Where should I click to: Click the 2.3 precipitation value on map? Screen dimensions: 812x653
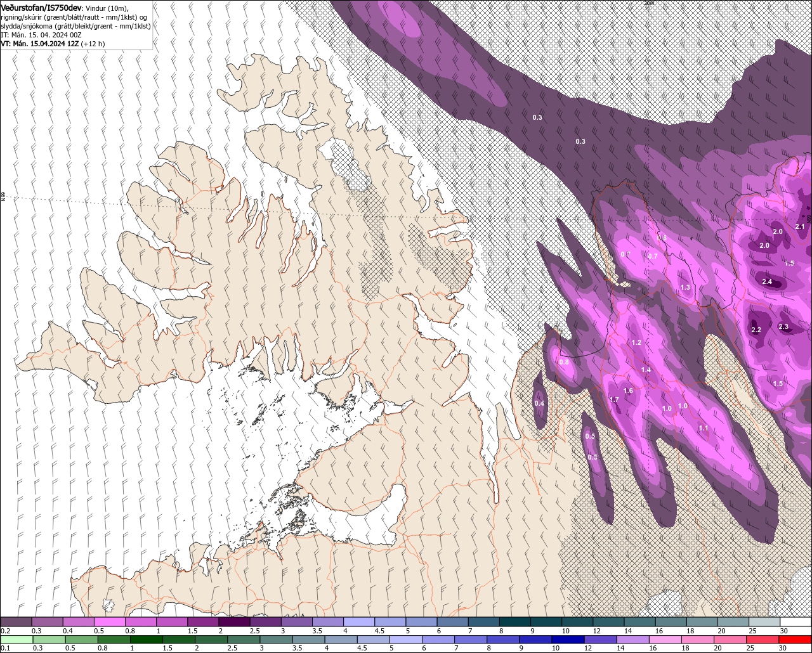783,327
